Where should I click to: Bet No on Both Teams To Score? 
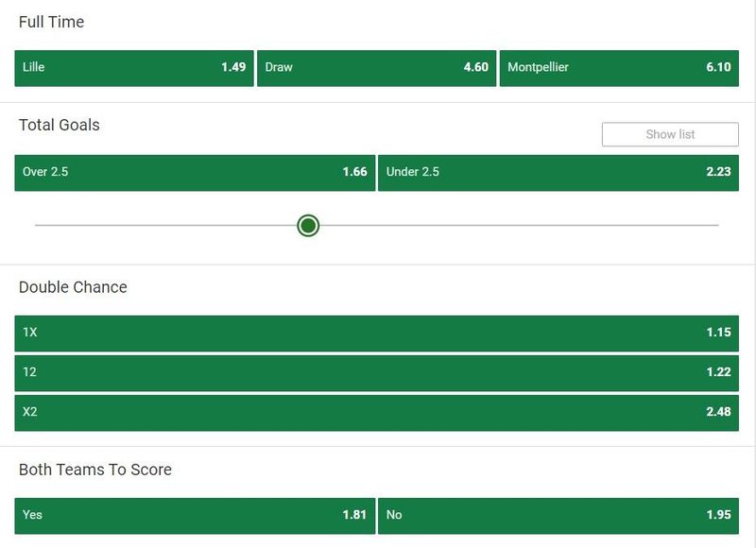[x=558, y=516]
